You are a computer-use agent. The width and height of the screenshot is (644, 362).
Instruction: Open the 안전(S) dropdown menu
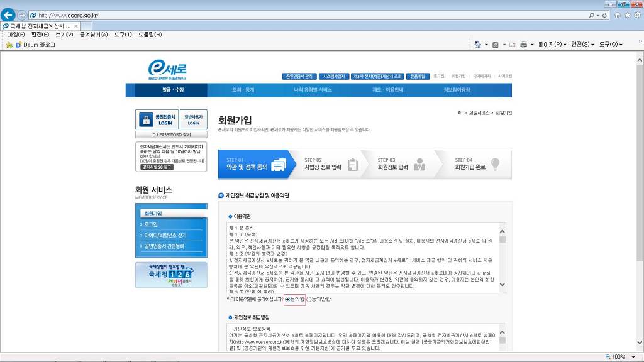pos(582,45)
